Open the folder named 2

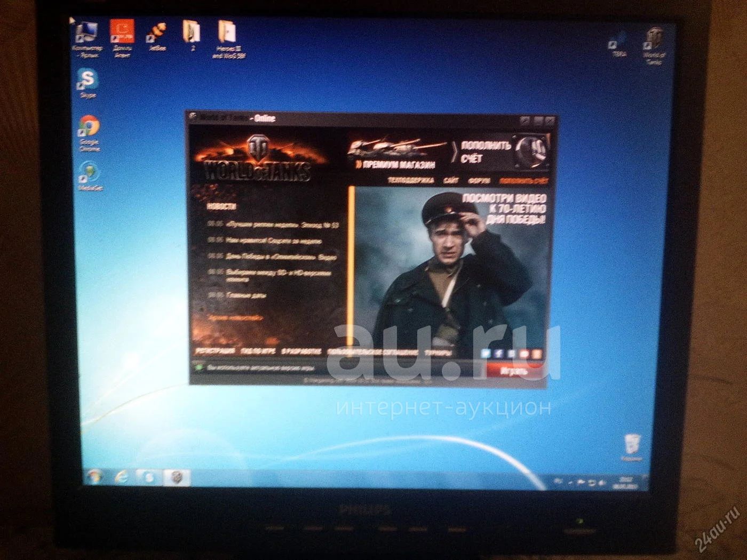192,36
